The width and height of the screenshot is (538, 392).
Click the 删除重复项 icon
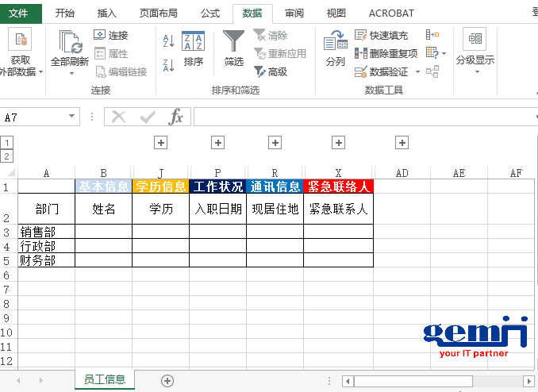point(360,53)
